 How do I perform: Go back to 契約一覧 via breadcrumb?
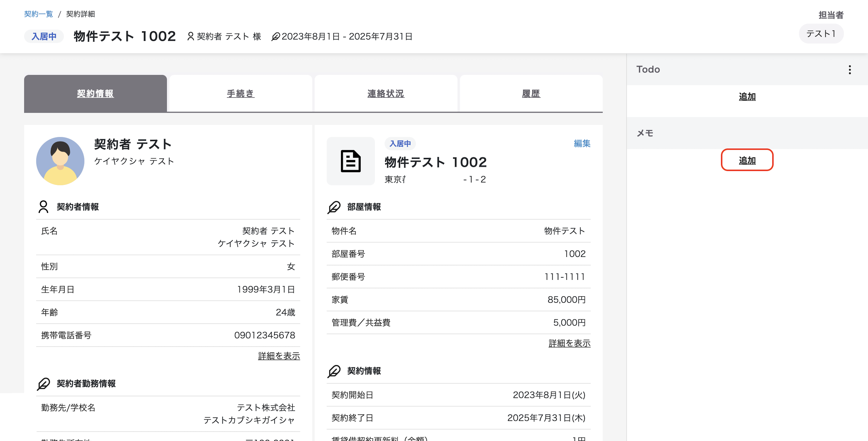[38, 14]
